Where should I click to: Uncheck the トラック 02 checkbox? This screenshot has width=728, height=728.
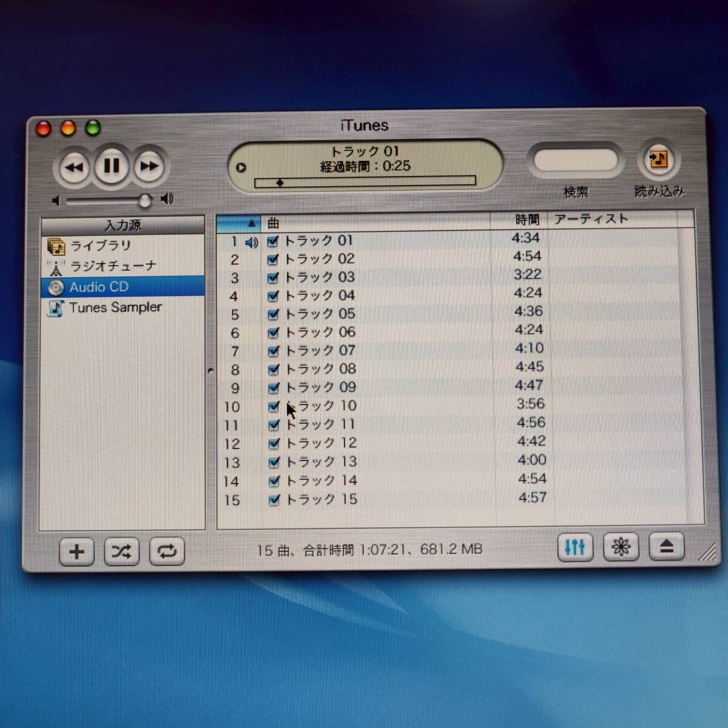coord(272,260)
